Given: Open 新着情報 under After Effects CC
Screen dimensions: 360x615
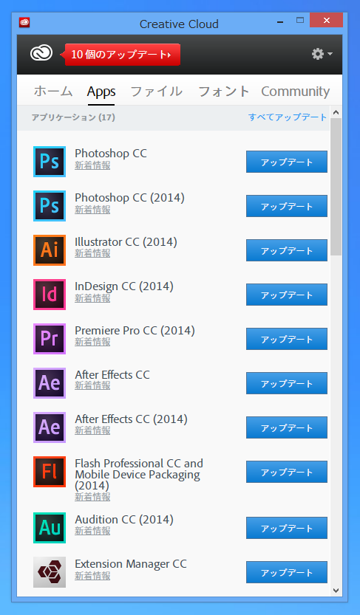Looking at the screenshot, I should click(x=93, y=386).
